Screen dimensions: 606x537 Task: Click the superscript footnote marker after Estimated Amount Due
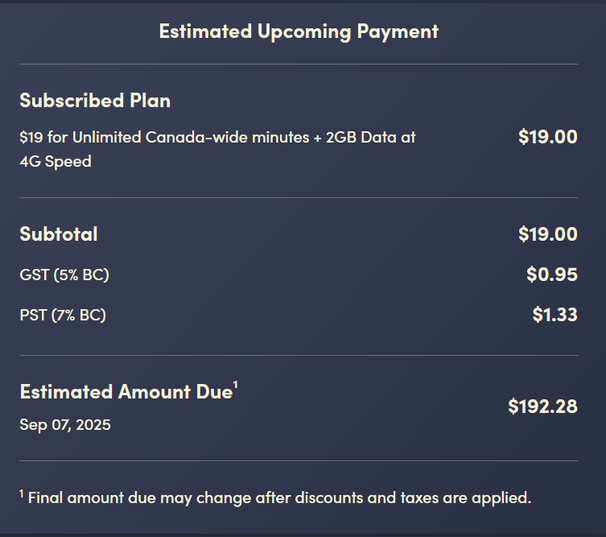[x=235, y=386]
